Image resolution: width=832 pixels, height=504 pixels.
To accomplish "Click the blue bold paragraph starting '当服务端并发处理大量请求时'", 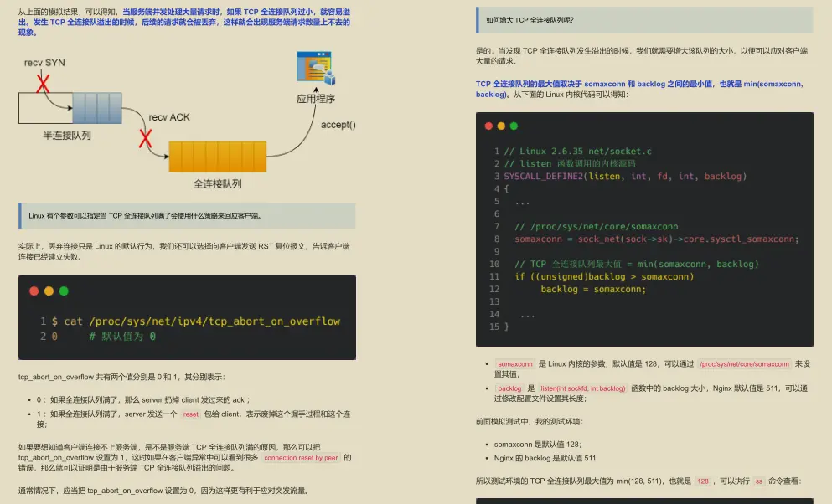I will [183, 22].
